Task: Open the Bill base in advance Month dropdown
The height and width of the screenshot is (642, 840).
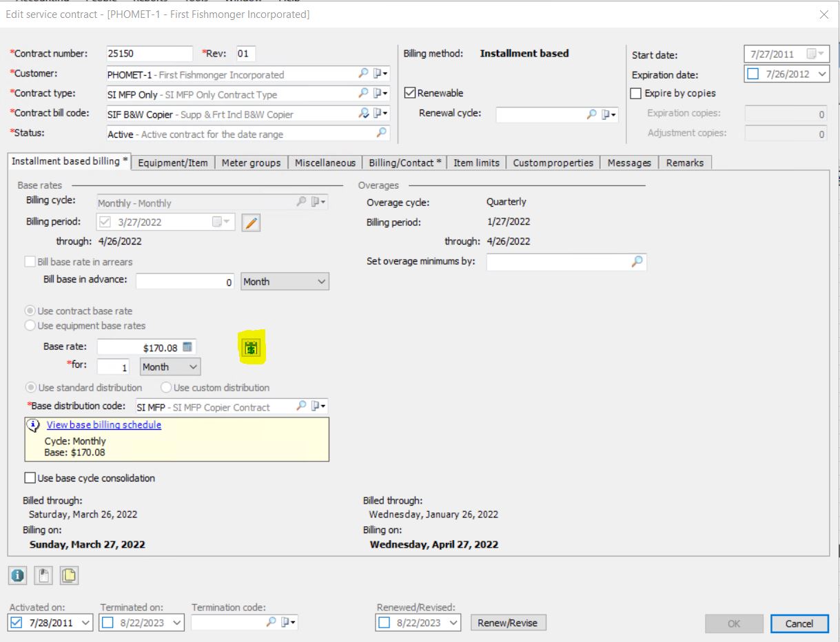Action: (x=320, y=282)
